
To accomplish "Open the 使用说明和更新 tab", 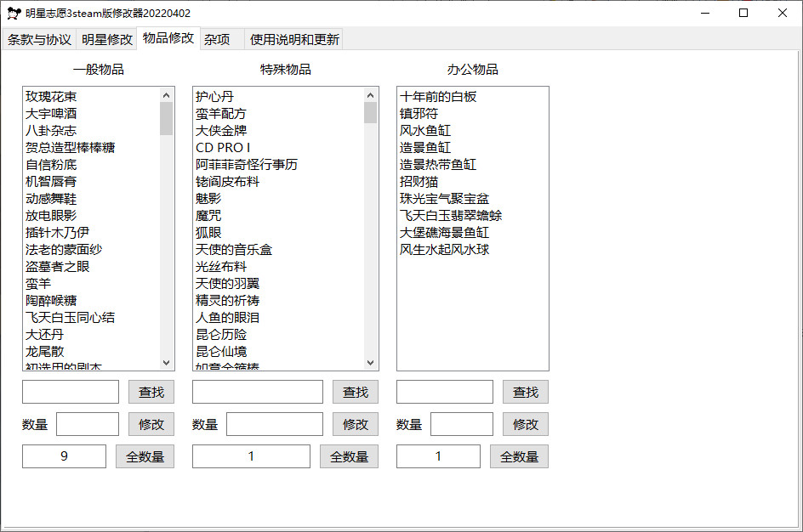I will (294, 40).
